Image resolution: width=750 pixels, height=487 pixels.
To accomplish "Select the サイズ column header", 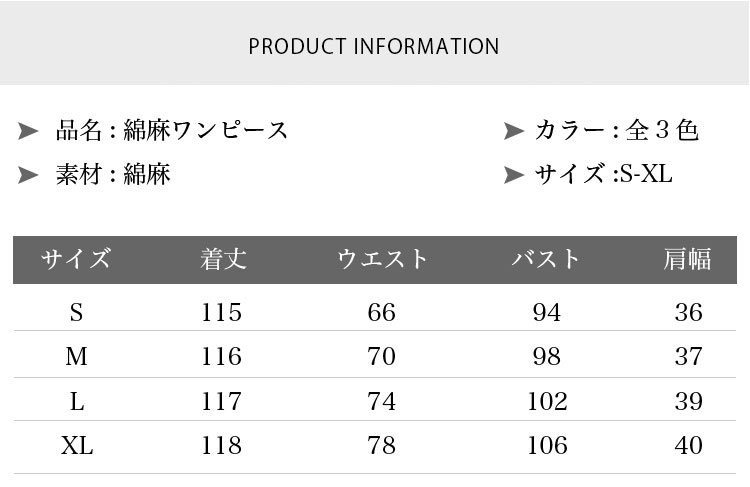I will pyautogui.click(x=76, y=259).
